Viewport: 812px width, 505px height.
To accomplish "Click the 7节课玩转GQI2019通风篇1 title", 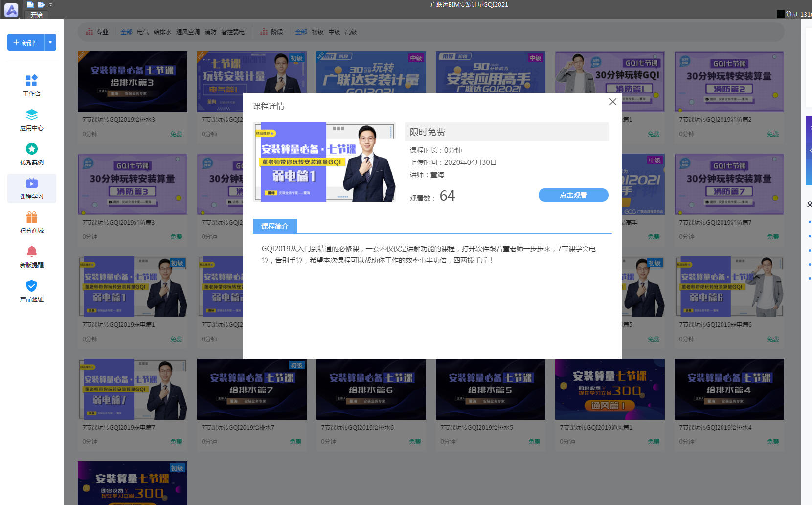I will tap(596, 428).
